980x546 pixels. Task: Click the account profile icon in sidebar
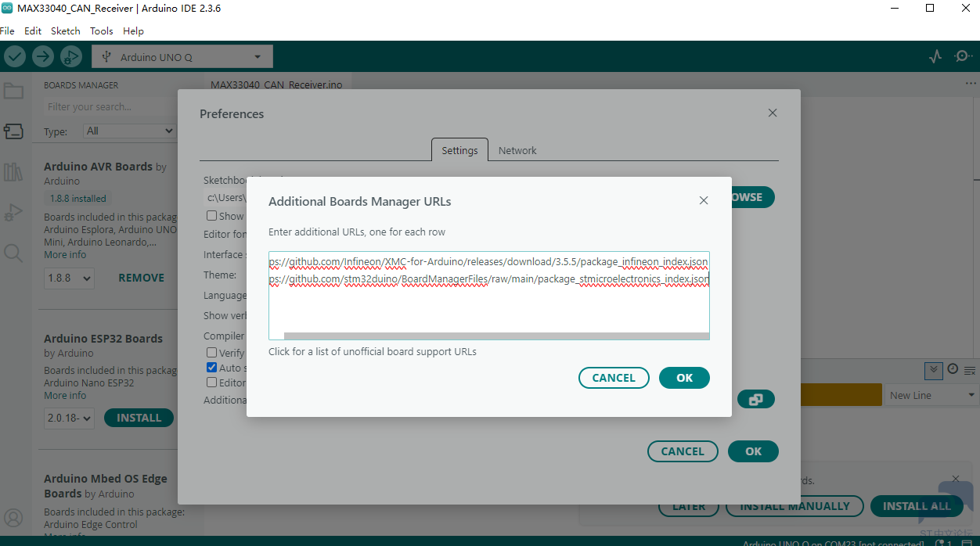(x=13, y=518)
